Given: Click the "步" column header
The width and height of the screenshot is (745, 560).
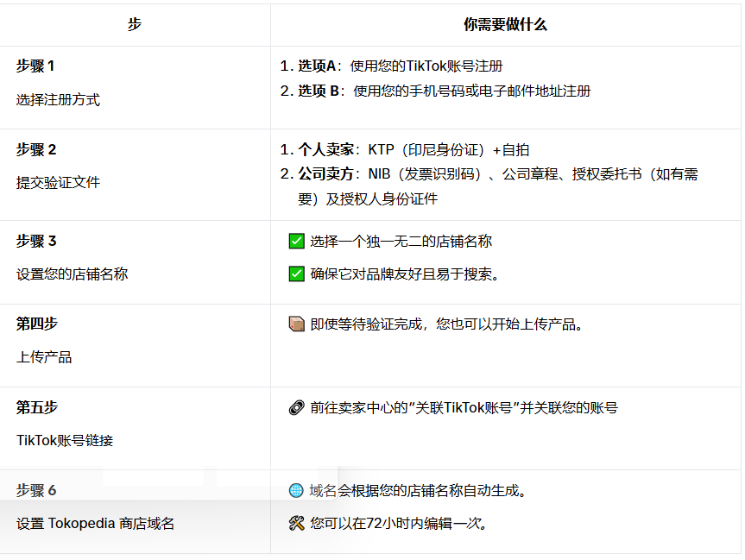Looking at the screenshot, I should coord(135,24).
